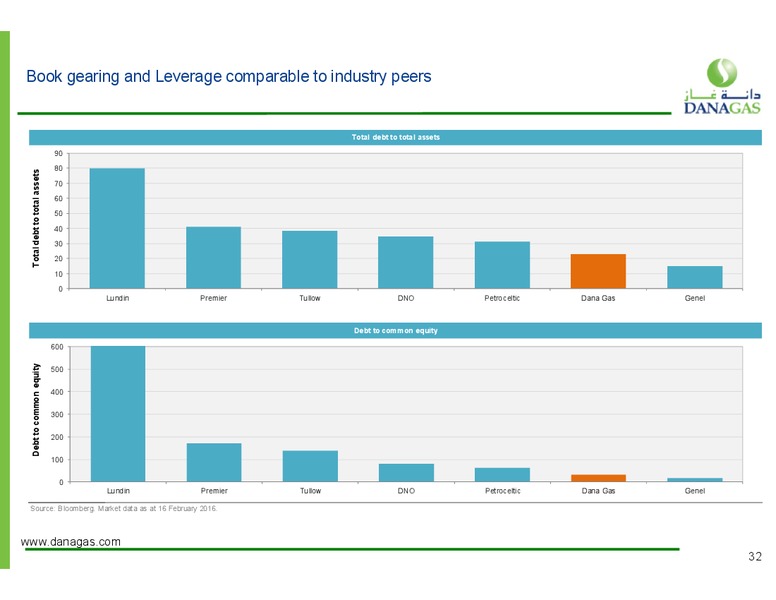Click 'DNO' label under top chart
776x600 pixels.
[x=406, y=298]
